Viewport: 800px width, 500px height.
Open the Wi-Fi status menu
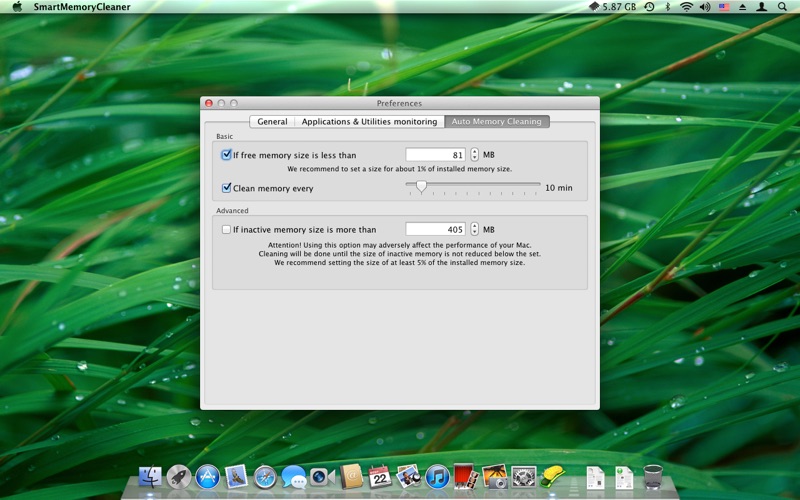[x=687, y=7]
